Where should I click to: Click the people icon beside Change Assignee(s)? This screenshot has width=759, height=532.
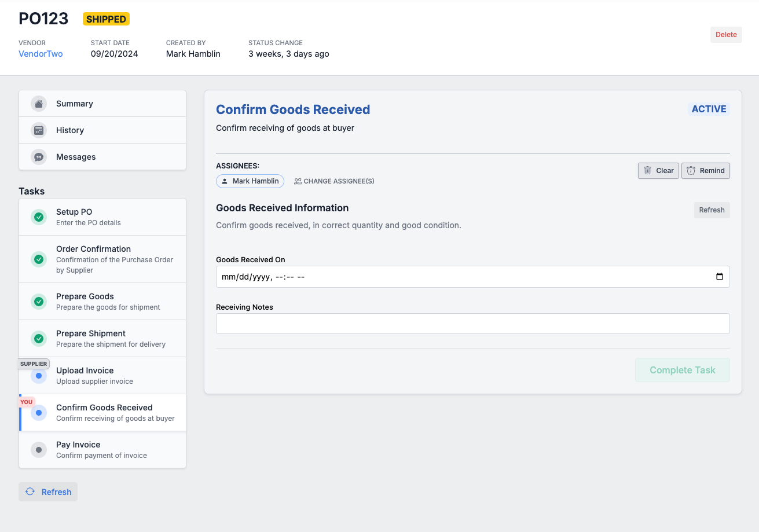pos(298,181)
